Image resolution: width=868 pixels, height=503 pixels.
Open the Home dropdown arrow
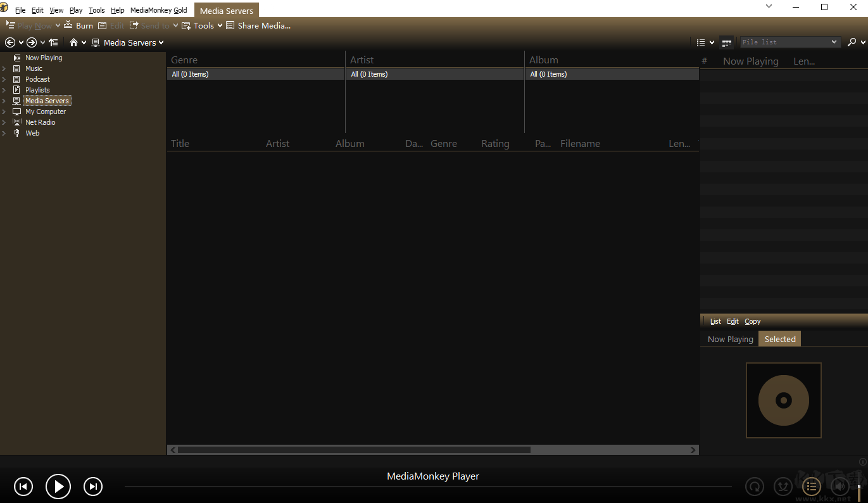(x=84, y=42)
